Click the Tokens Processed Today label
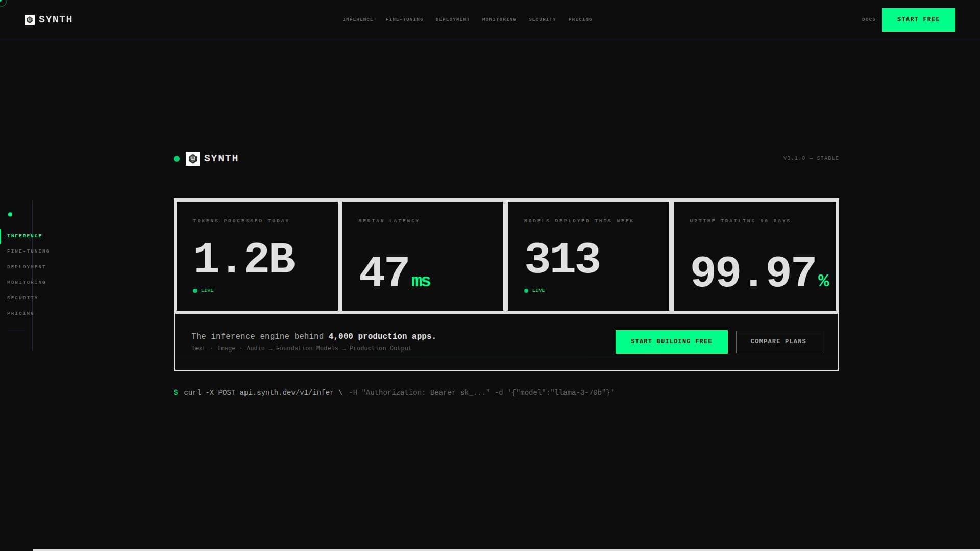 [241, 221]
